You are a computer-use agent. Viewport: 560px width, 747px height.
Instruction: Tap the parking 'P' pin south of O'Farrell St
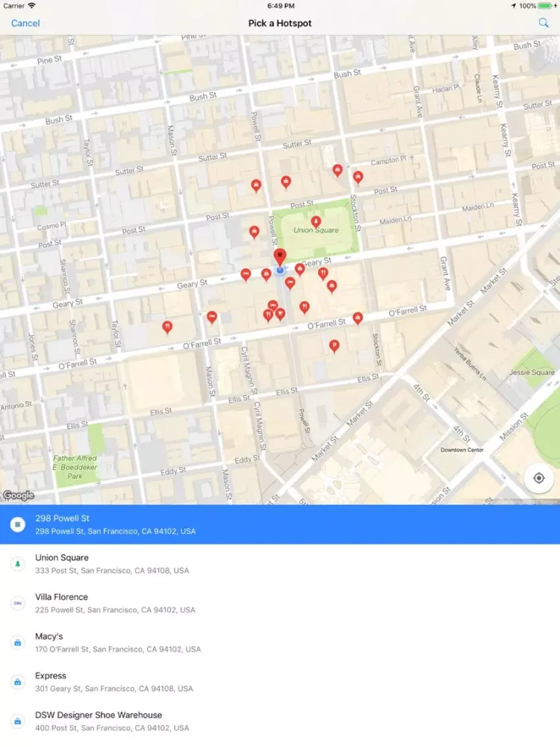pyautogui.click(x=335, y=346)
